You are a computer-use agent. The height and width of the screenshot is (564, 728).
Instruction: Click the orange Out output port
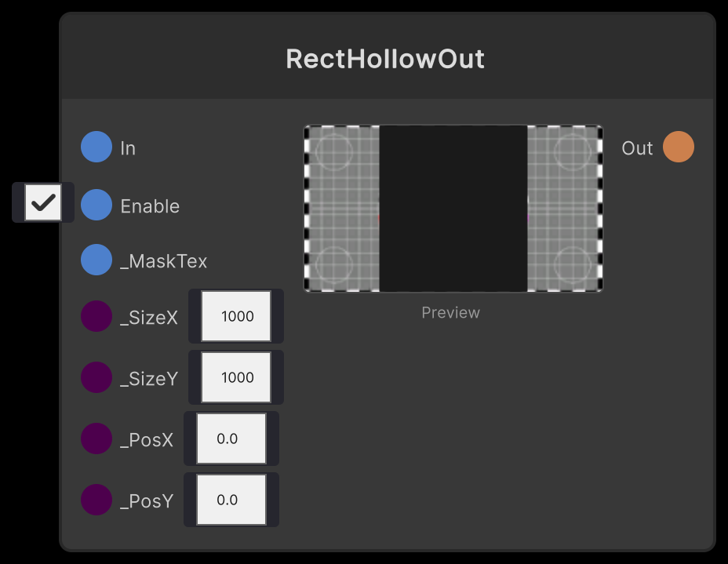pyautogui.click(x=679, y=147)
